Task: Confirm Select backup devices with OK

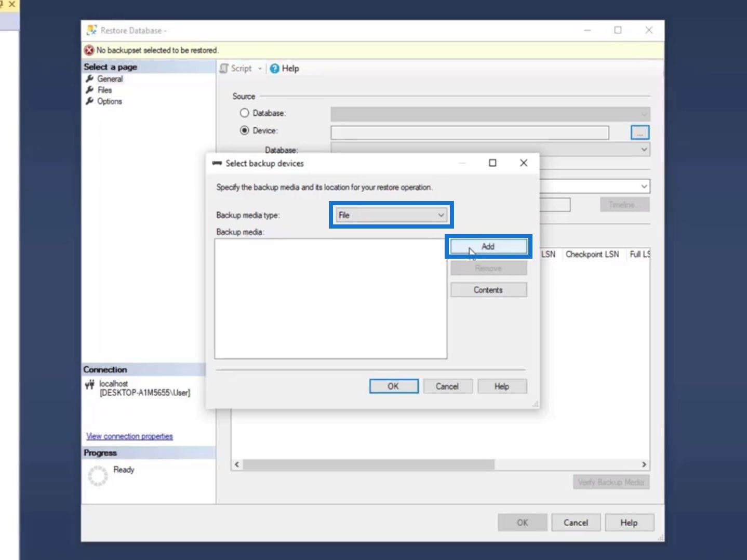Action: 394,386
